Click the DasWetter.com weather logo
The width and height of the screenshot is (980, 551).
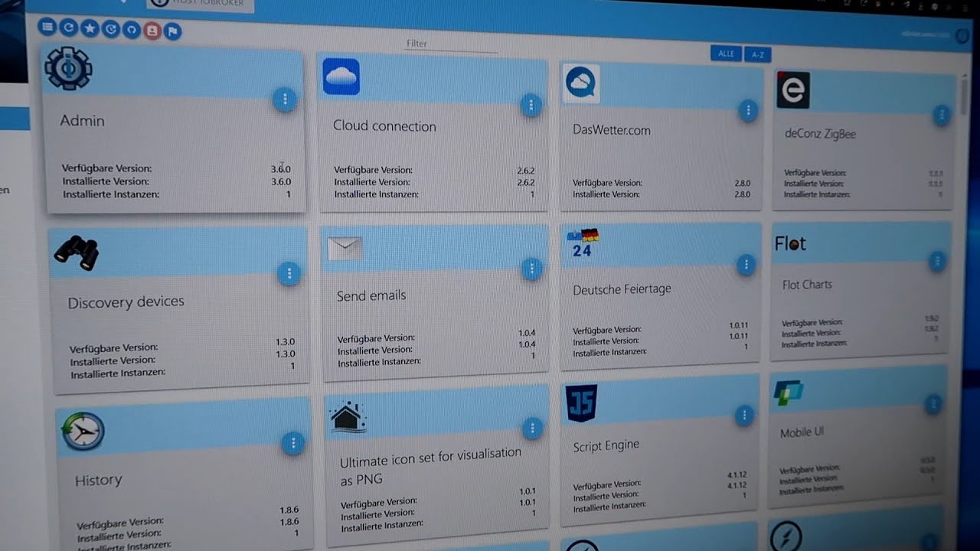[581, 83]
